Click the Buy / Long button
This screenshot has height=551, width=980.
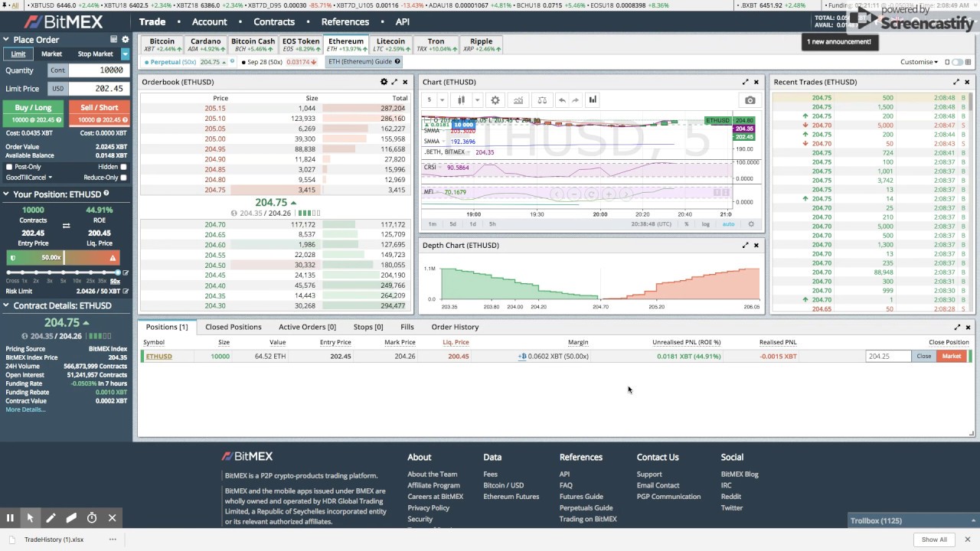click(x=33, y=113)
